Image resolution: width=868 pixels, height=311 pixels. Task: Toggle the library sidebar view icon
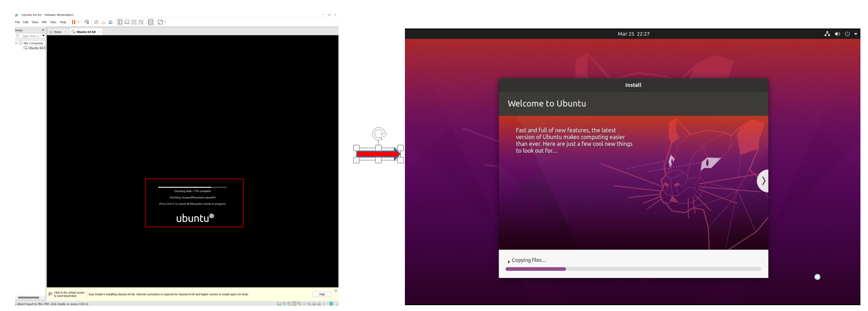pos(120,22)
